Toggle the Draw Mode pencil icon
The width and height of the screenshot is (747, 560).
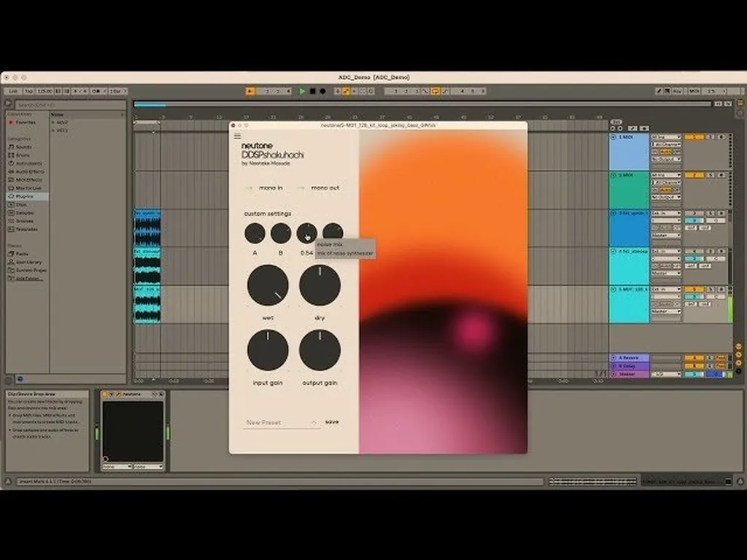[659, 91]
